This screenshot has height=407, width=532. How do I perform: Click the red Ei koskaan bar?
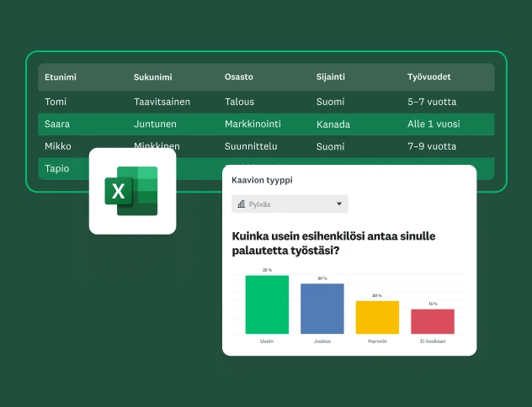[x=433, y=321]
